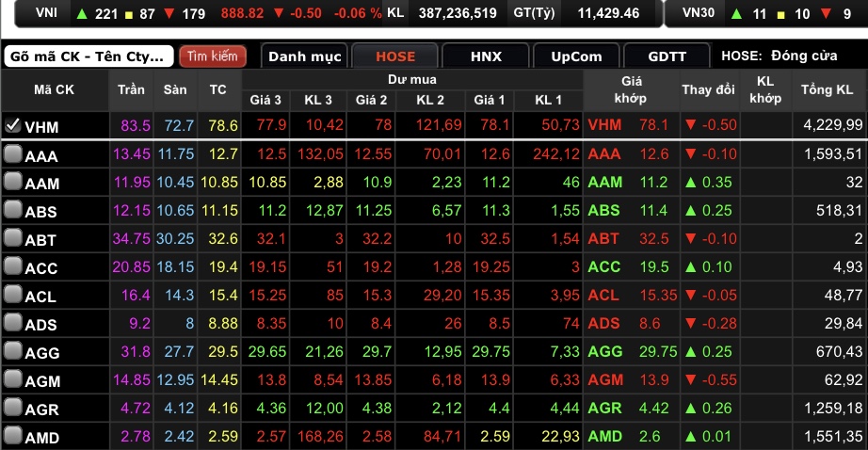Viewport: 868px width, 450px height.
Task: Tick the checkbox beside AAA
Action: [x=12, y=154]
